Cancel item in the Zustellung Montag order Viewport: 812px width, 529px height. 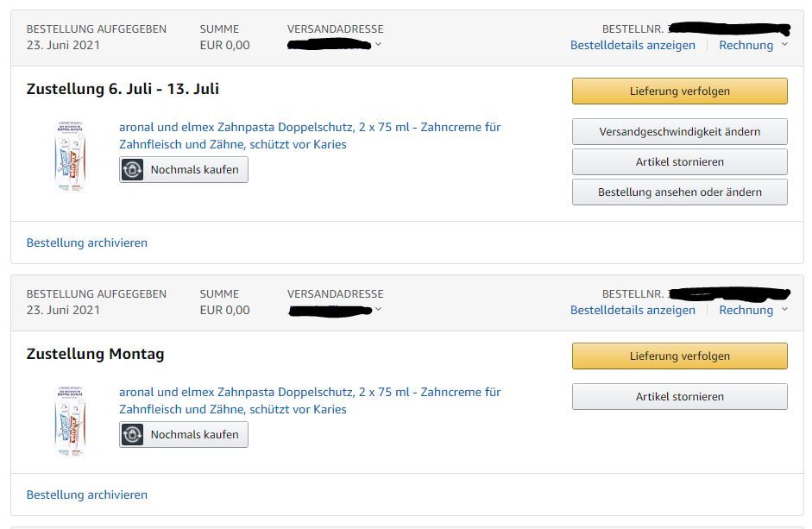[679, 396]
